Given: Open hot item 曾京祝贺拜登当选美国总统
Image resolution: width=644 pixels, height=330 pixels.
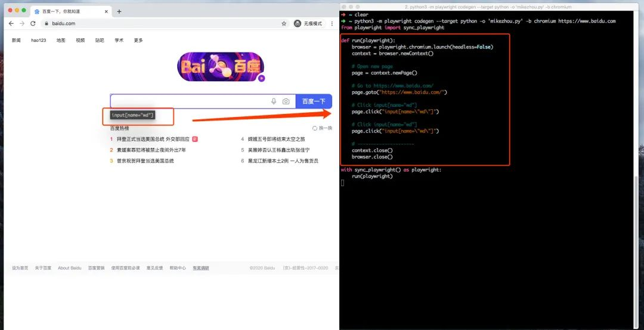Looking at the screenshot, I should [x=145, y=161].
